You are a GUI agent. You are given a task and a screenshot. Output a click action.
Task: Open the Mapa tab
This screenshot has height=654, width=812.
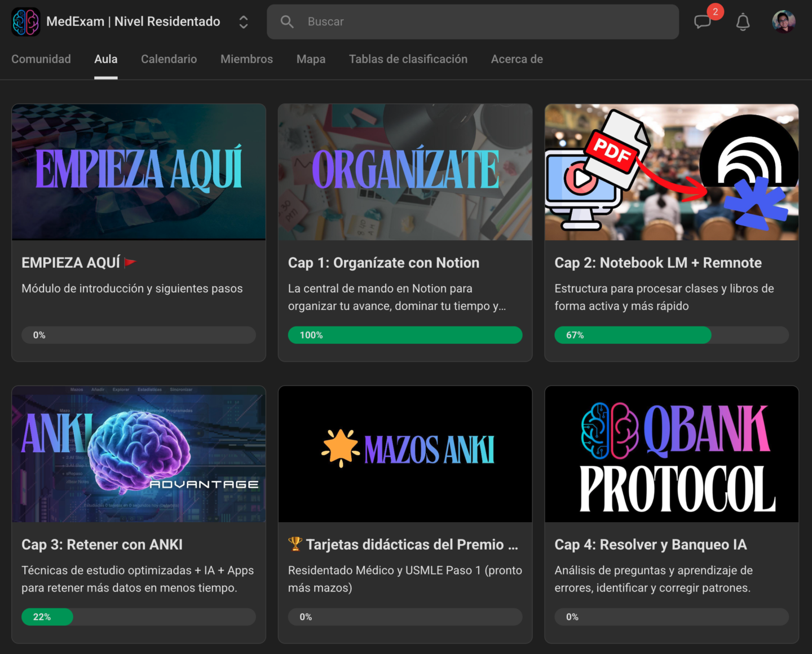tap(311, 59)
